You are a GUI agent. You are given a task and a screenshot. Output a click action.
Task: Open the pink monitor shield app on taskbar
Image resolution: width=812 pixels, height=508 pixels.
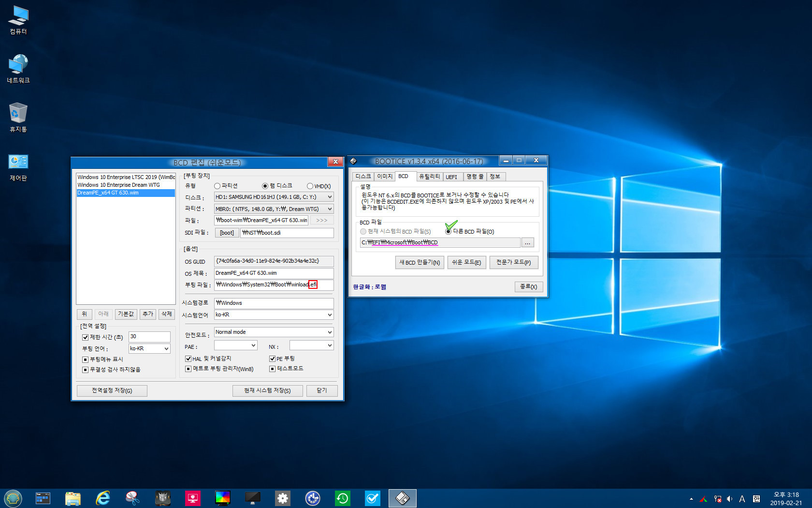pyautogui.click(x=193, y=498)
